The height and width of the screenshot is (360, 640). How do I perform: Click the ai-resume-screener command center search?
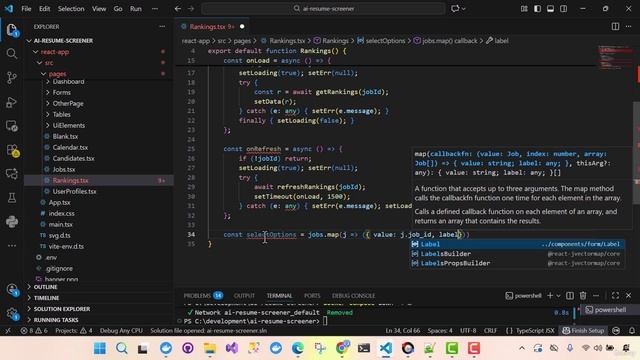click(x=323, y=9)
